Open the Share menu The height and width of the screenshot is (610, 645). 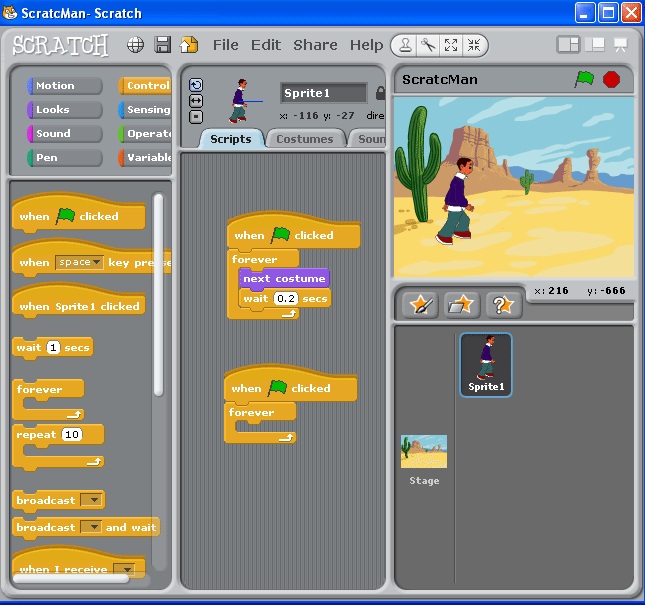pyautogui.click(x=315, y=45)
